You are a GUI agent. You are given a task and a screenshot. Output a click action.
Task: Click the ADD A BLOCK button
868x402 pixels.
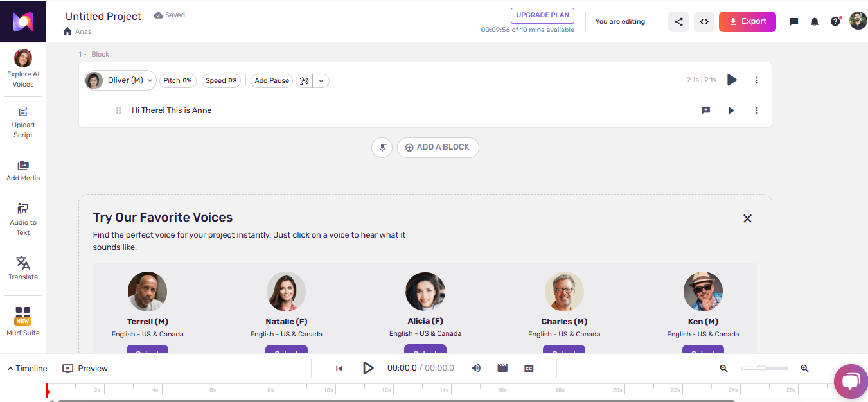[438, 147]
